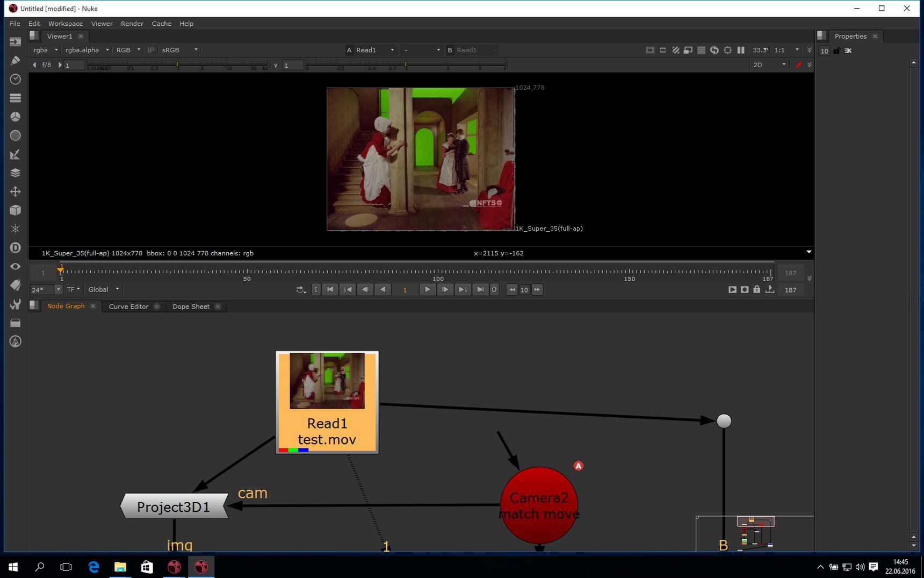Open the Time nodes menu (clock icon)
Image resolution: width=924 pixels, height=578 pixels.
[15, 79]
